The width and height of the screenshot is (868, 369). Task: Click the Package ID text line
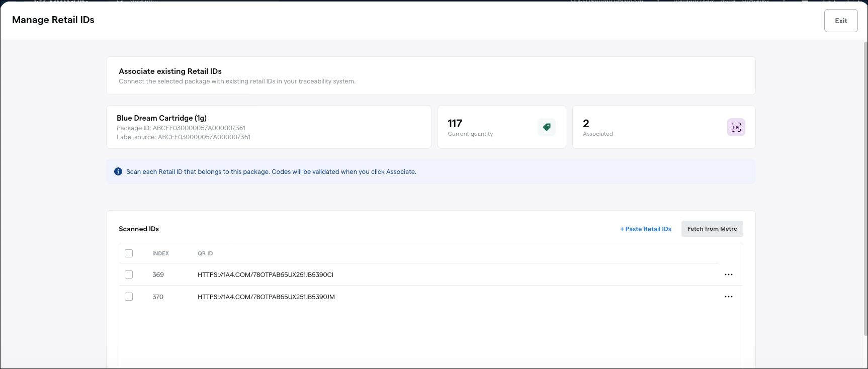[x=181, y=128]
